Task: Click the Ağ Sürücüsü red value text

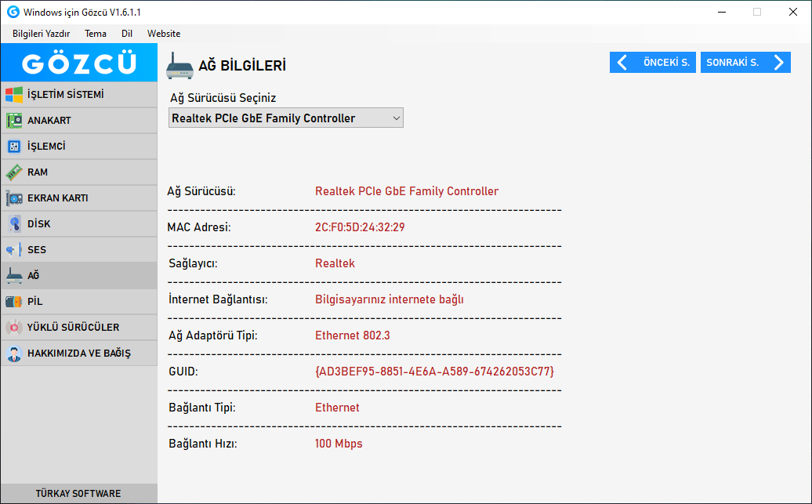Action: (407, 191)
